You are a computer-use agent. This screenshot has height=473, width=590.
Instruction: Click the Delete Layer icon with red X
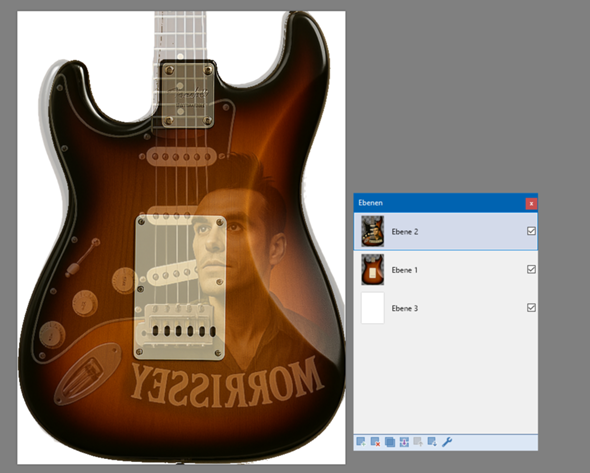(375, 442)
